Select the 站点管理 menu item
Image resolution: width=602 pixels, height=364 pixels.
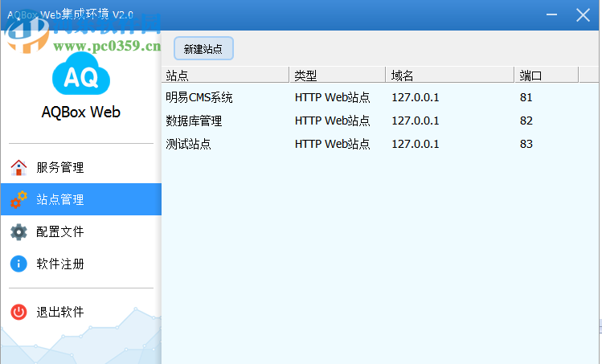tap(81, 199)
